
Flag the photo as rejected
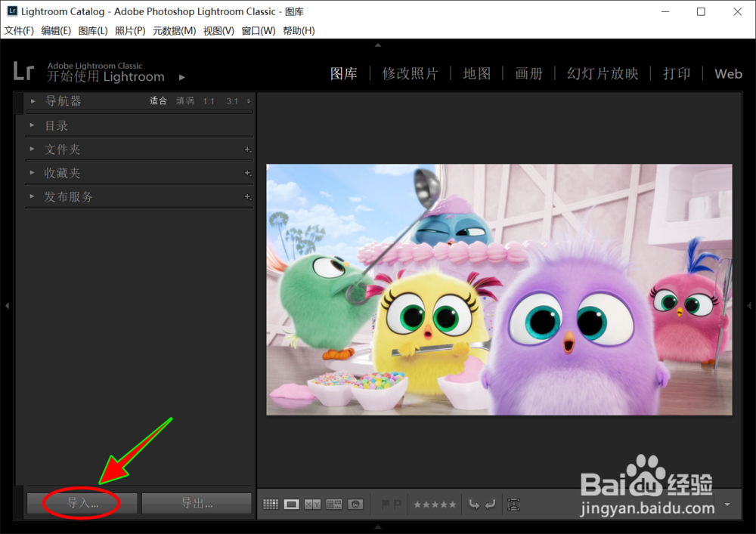click(x=398, y=504)
